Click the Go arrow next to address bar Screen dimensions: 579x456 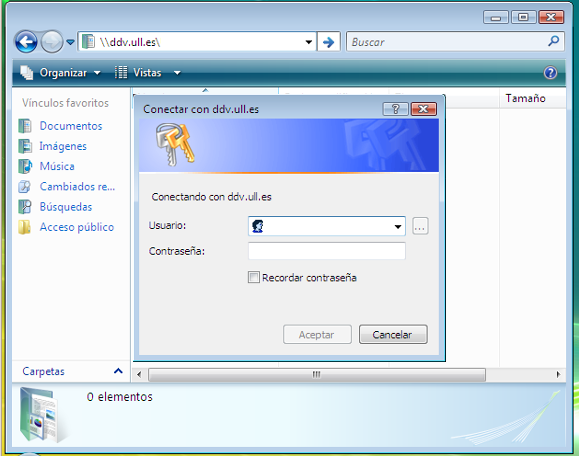(328, 42)
